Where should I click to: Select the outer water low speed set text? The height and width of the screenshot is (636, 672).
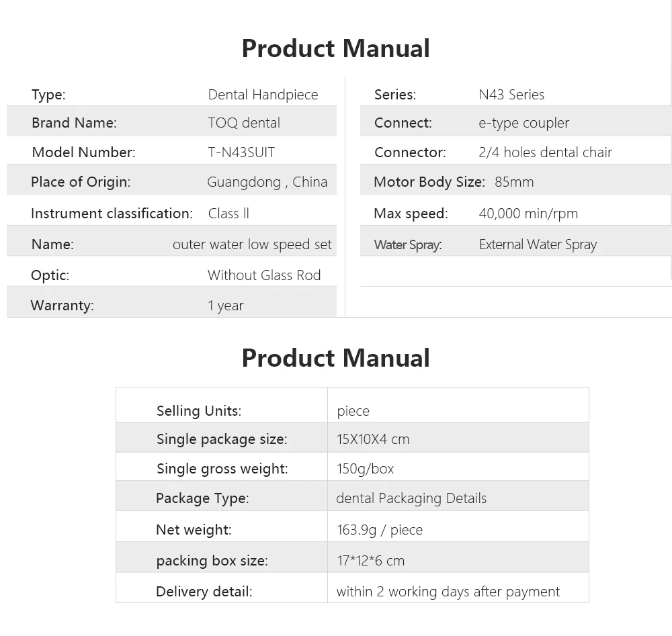tap(252, 244)
